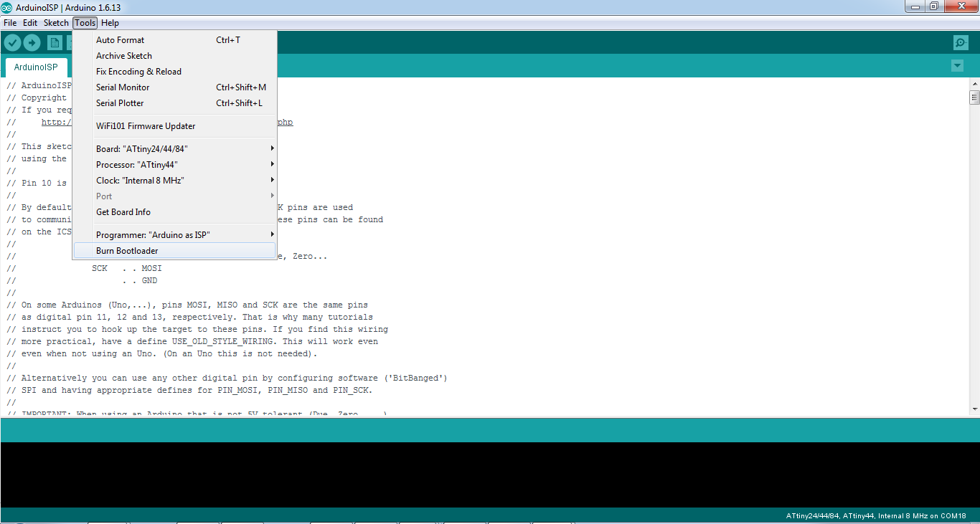Choose Auto Format from Tools menu
Image resolution: width=980 pixels, height=524 pixels.
tap(174, 40)
